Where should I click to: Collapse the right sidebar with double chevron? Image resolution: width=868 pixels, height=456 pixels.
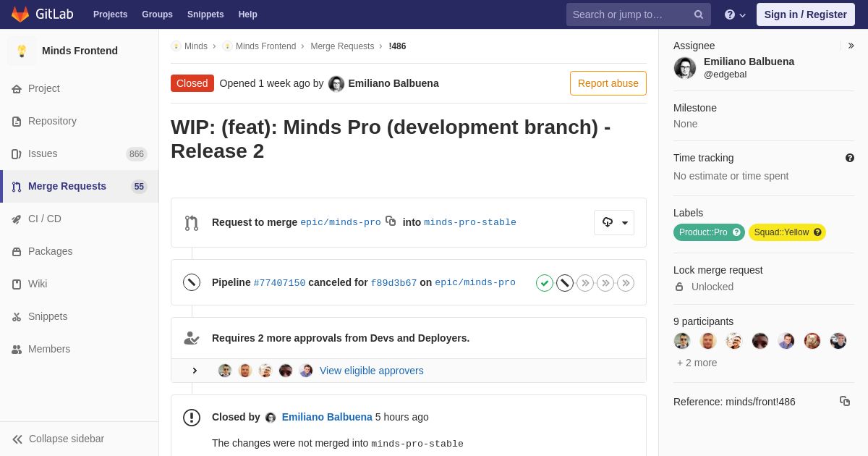tap(851, 46)
